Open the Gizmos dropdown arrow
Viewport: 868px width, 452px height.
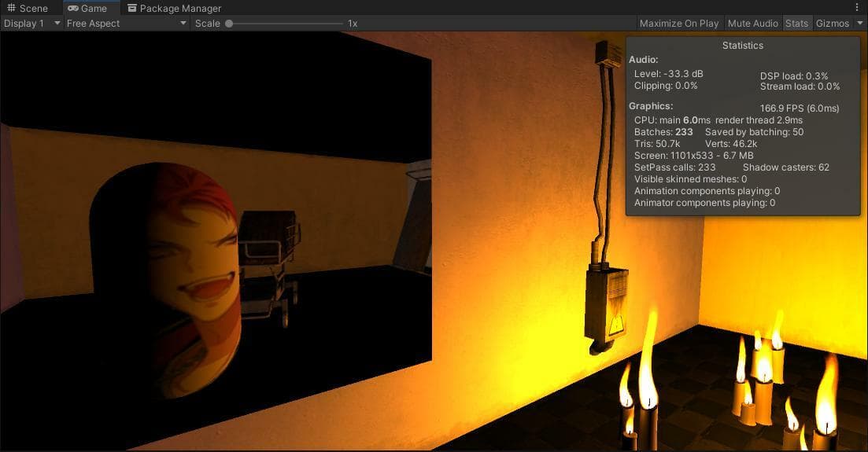tap(859, 24)
